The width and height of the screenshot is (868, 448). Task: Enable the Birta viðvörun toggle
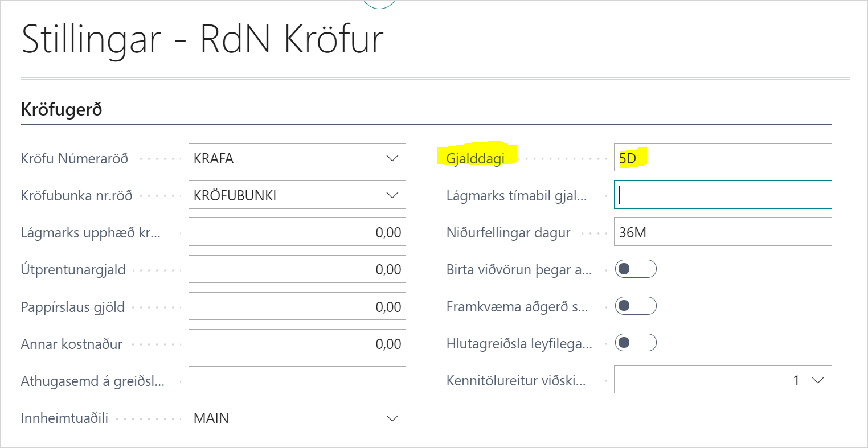tap(636, 269)
